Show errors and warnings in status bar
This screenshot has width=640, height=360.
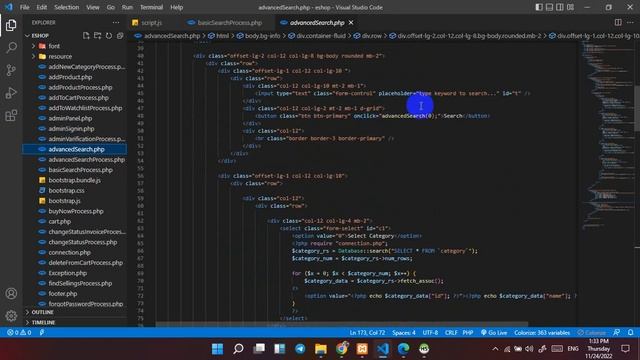19,333
